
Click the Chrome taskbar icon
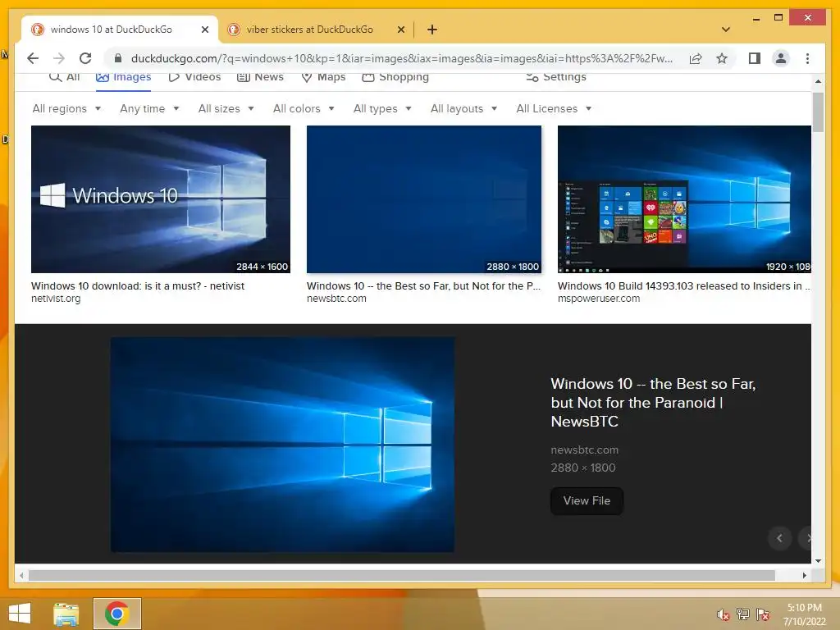coord(116,614)
